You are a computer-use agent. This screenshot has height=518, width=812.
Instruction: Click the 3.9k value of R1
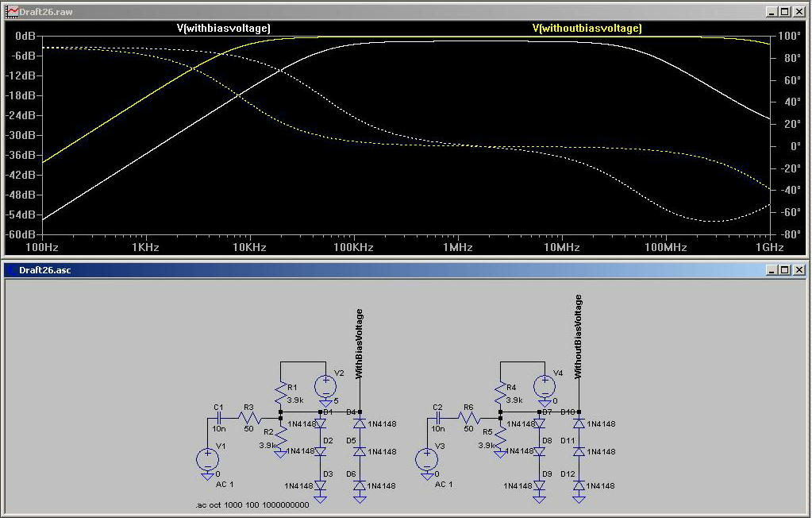pyautogui.click(x=296, y=400)
